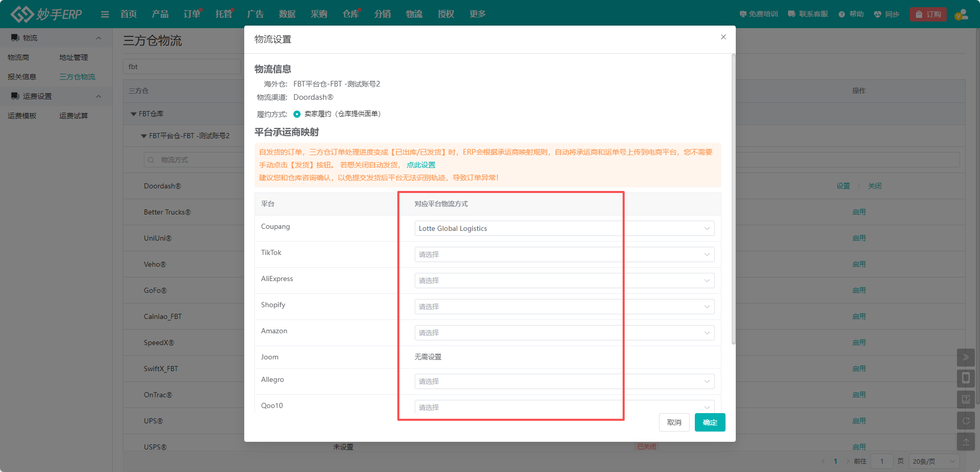Click the 同步 sync icon

coord(878,14)
